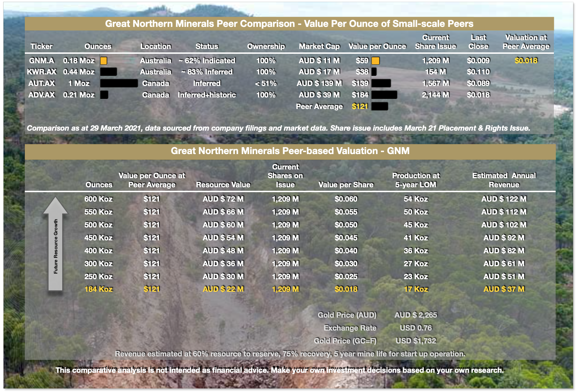The image size is (578, 392).
Task: Click the '2,144 M' share issue value
Action: [435, 95]
